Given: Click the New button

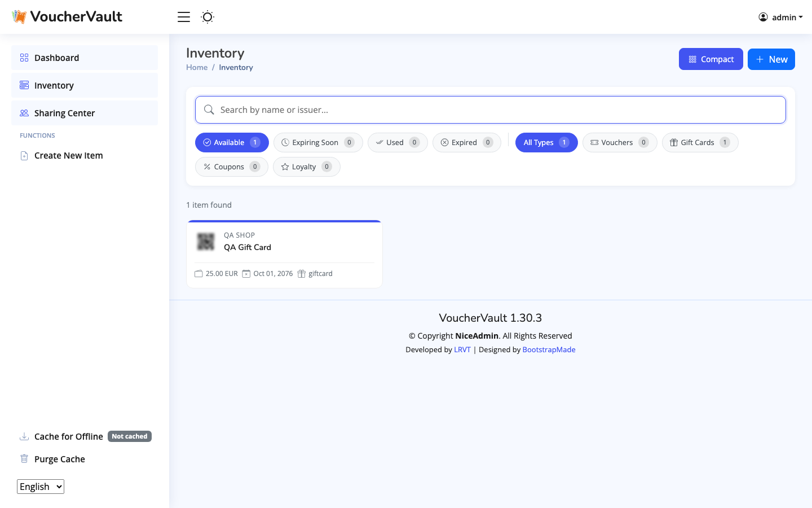Looking at the screenshot, I should (x=771, y=59).
